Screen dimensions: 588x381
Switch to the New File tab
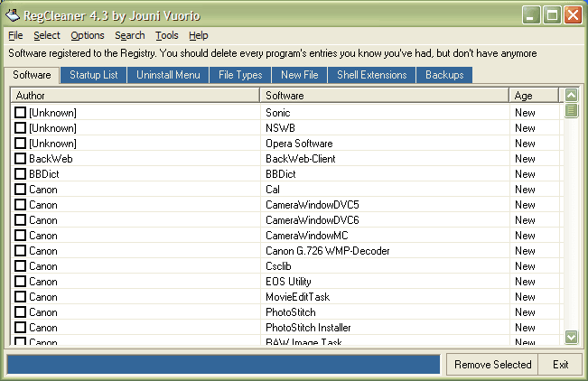point(300,75)
